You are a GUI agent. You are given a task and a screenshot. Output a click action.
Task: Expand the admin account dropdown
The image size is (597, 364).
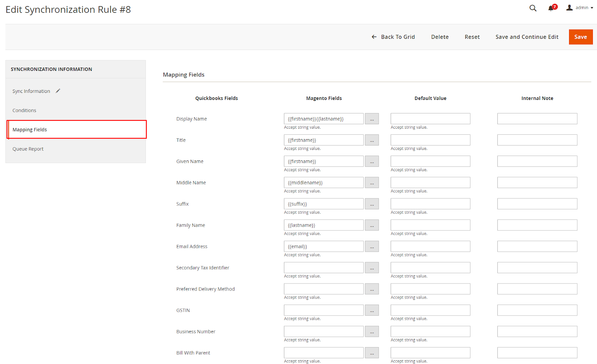580,8
